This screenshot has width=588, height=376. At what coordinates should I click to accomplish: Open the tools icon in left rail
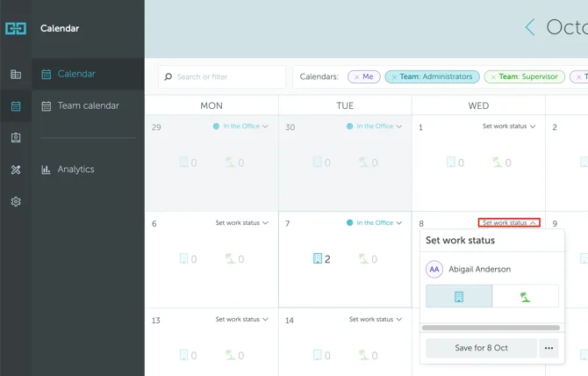pyautogui.click(x=16, y=170)
